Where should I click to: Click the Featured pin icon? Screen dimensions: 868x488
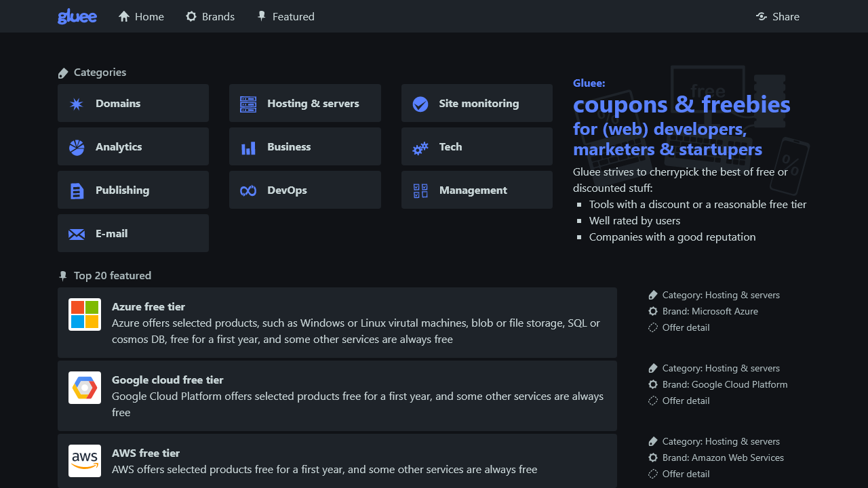tap(262, 16)
